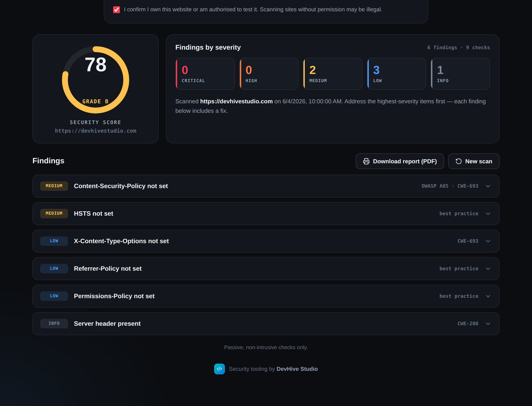Click the SECURITY SCORE label

point(95,123)
